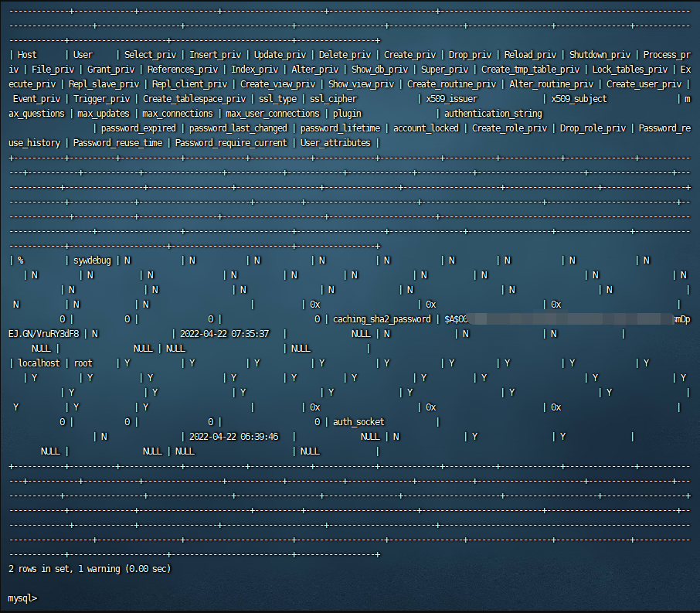
Task: Select the 'Update_priv' column header
Action: pos(280,55)
